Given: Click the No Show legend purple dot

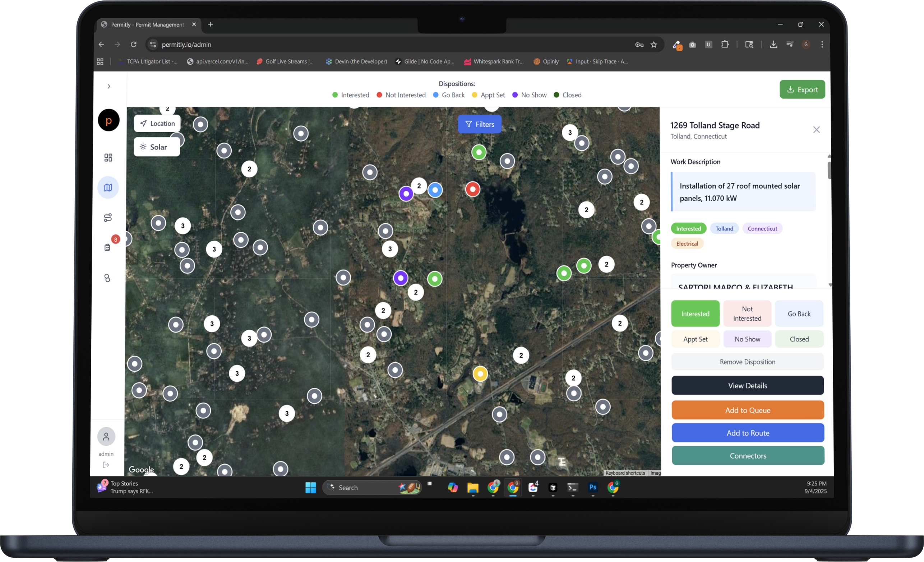Looking at the screenshot, I should pos(515,95).
